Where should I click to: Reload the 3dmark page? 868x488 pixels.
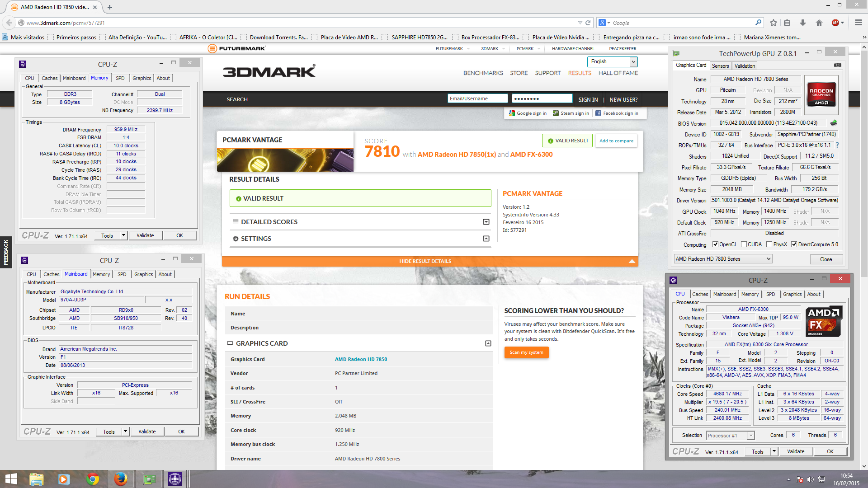pos(588,23)
